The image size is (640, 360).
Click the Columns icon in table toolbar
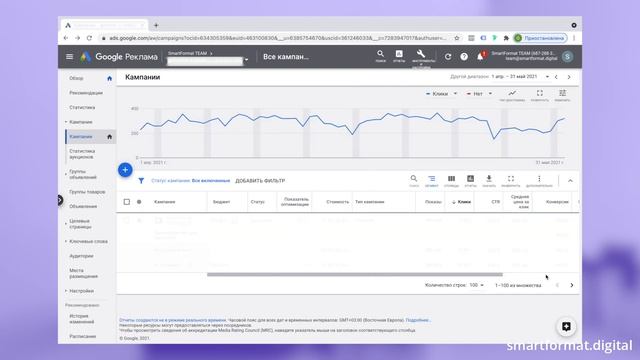coord(451,180)
